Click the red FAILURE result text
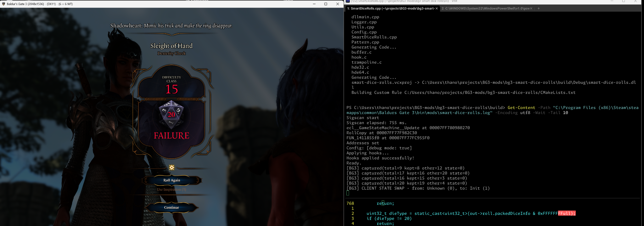Image resolution: width=644 pixels, height=226 pixels. click(171, 136)
